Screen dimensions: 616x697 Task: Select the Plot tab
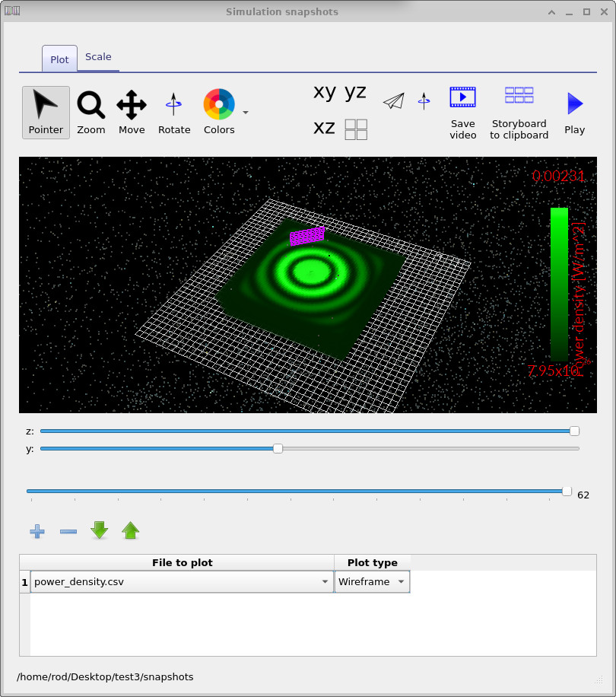coord(59,59)
